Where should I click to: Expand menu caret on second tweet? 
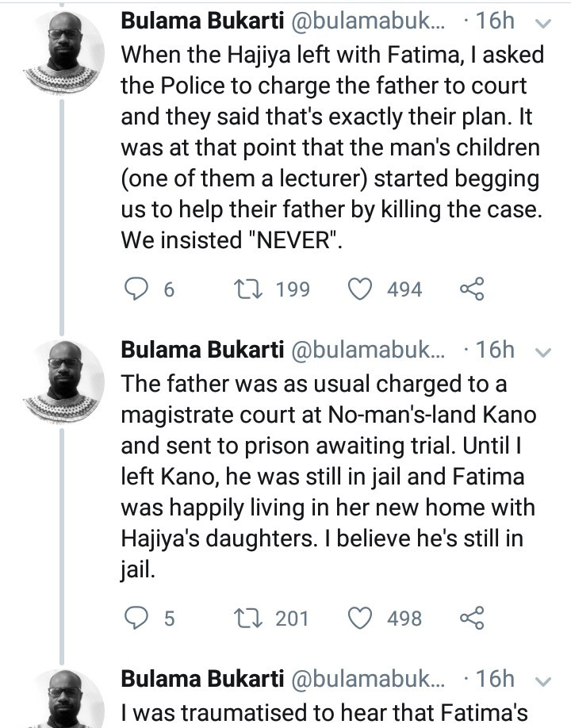click(543, 351)
